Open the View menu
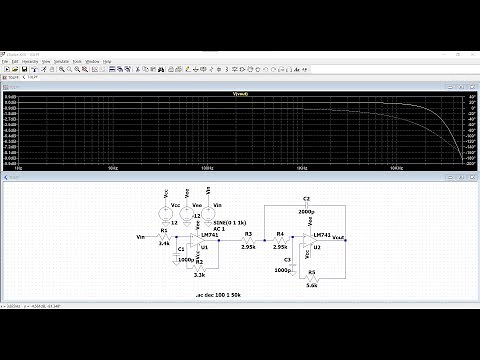The image size is (480, 360). (x=46, y=62)
